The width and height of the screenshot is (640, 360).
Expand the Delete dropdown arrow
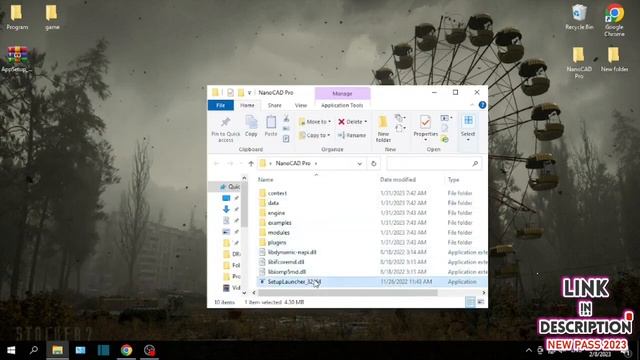click(366, 122)
